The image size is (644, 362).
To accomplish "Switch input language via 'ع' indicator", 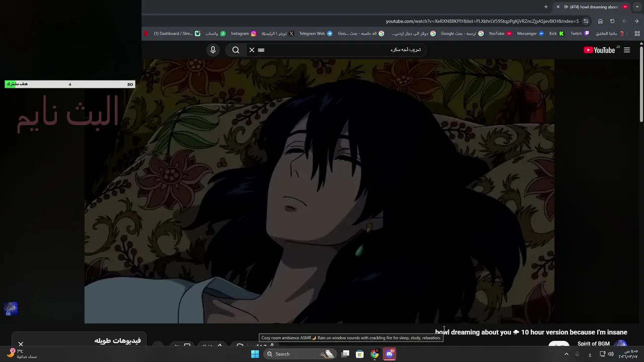I will pyautogui.click(x=590, y=354).
